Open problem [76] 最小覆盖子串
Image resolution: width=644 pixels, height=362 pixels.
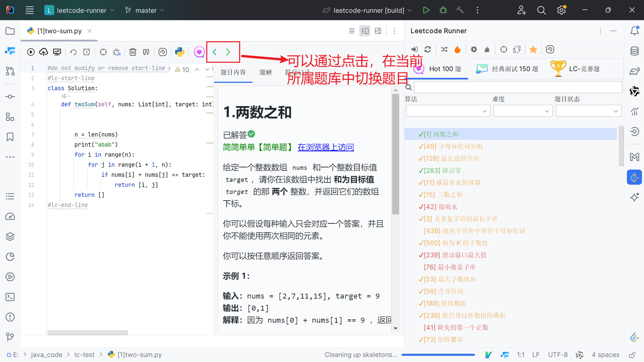(449, 267)
